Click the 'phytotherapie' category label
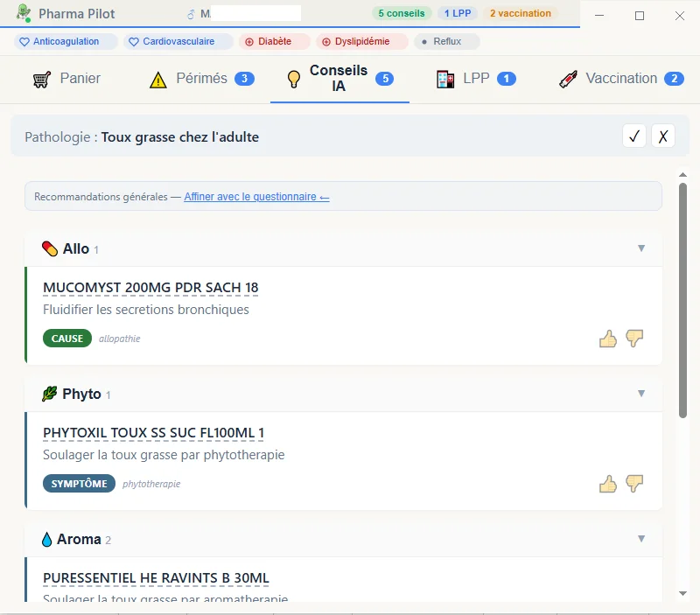 151,484
